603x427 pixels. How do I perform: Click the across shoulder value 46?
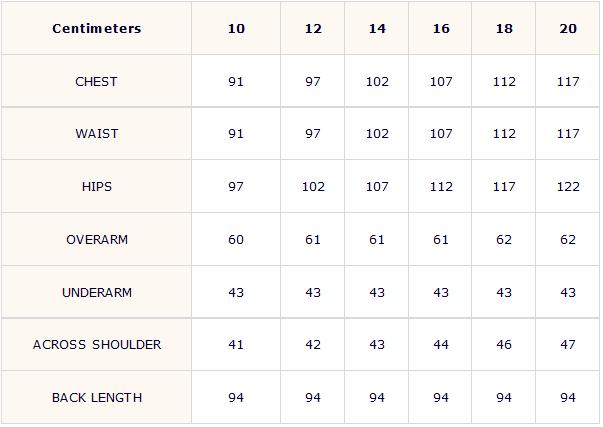504,345
